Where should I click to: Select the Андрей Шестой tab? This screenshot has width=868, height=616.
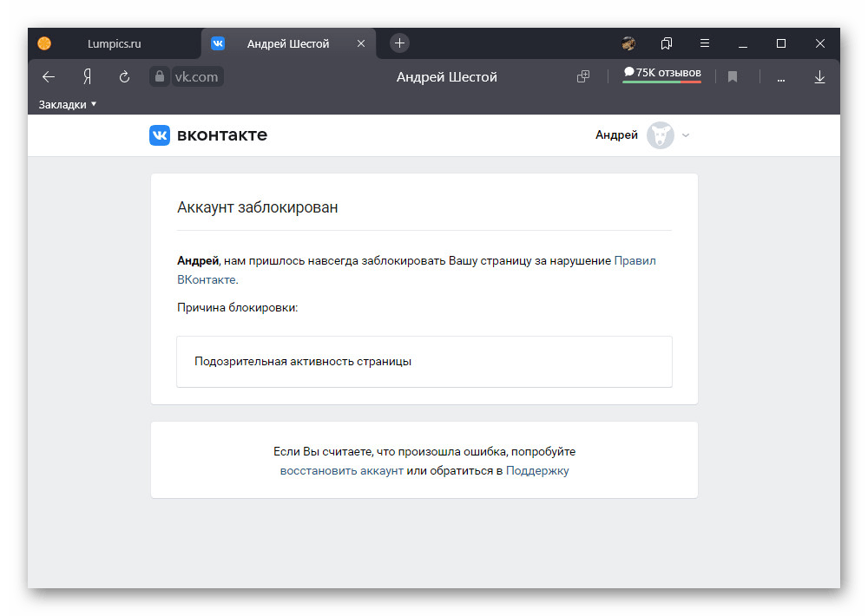pyautogui.click(x=288, y=43)
